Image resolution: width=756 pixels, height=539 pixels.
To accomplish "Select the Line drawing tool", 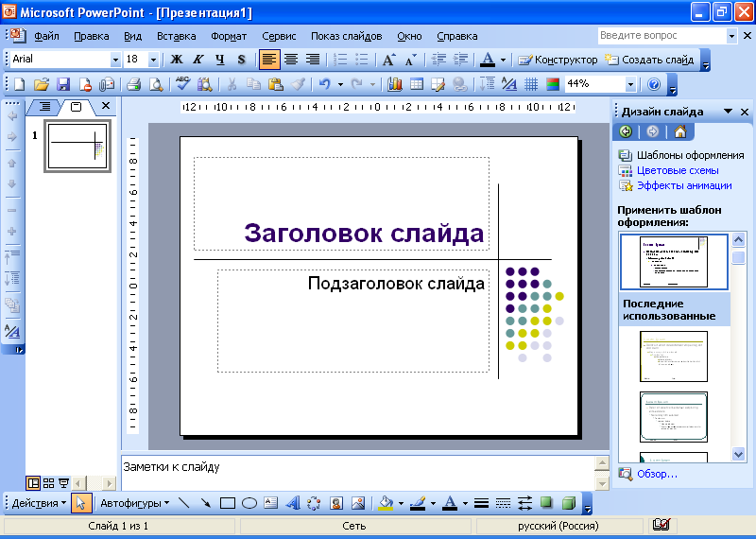I will tap(183, 503).
